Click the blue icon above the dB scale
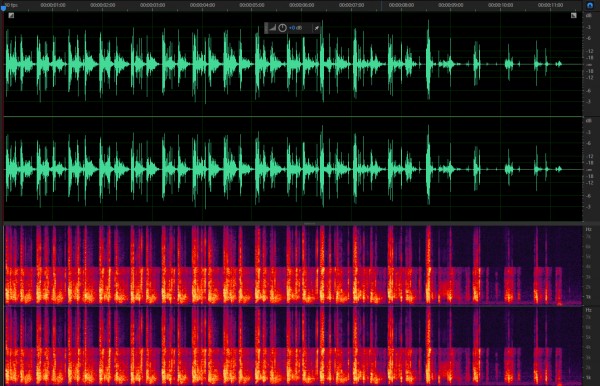600x386 pixels. coord(589,5)
